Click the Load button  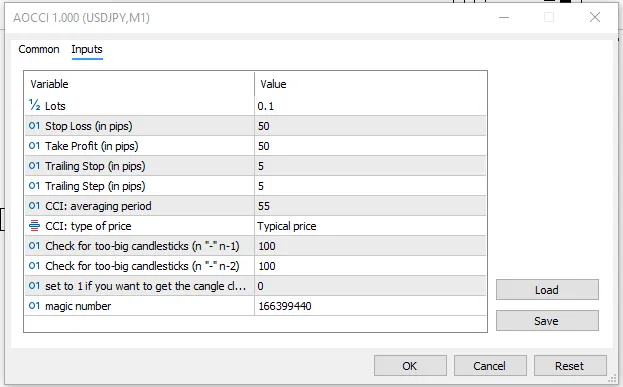click(x=547, y=290)
